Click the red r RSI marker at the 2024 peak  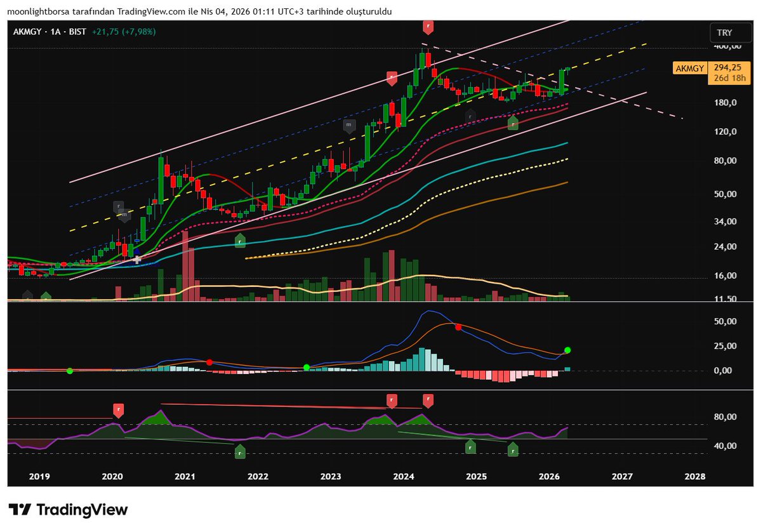pos(428,401)
